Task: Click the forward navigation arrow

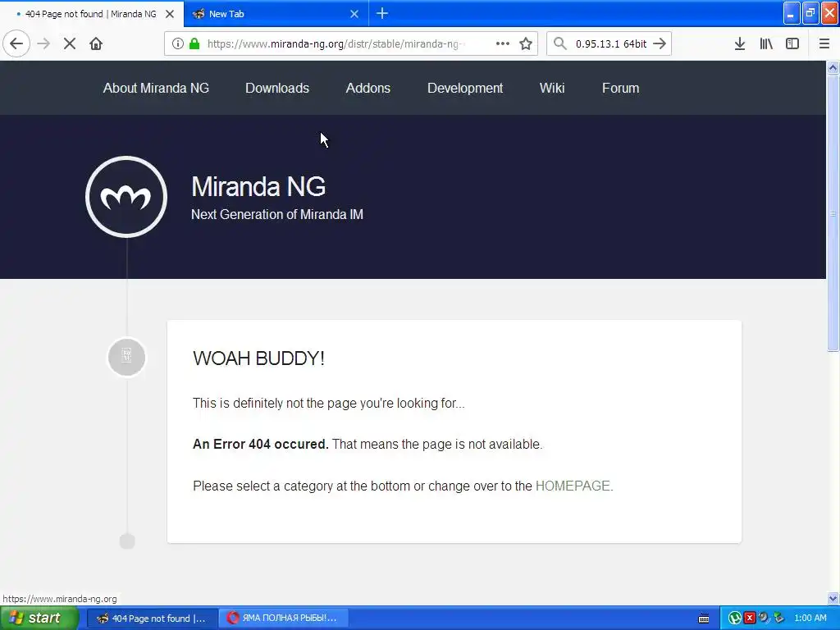Action: pyautogui.click(x=43, y=44)
